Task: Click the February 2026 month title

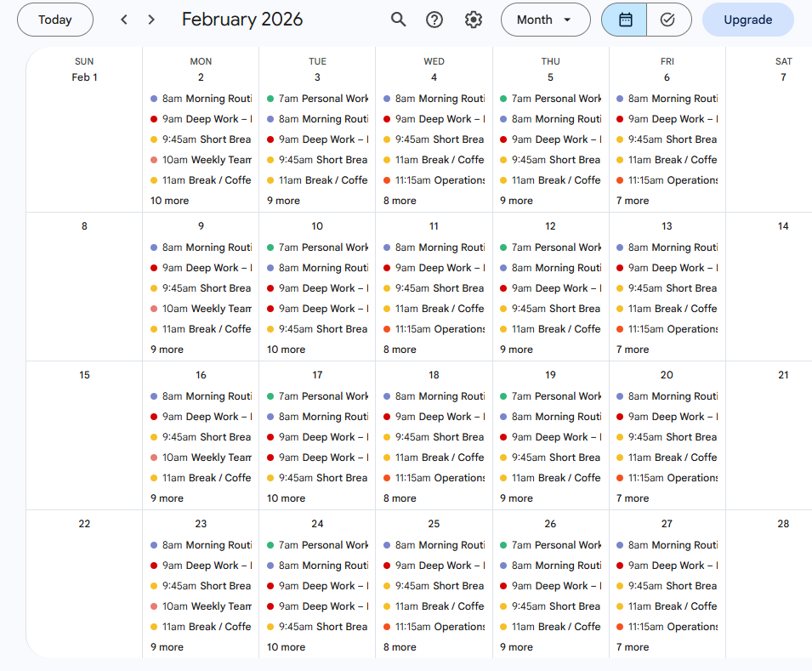Action: tap(241, 20)
